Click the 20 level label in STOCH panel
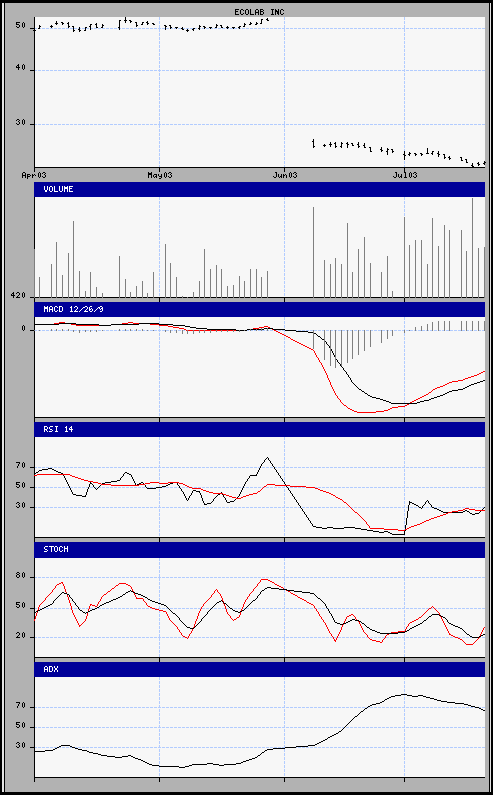 [21, 637]
